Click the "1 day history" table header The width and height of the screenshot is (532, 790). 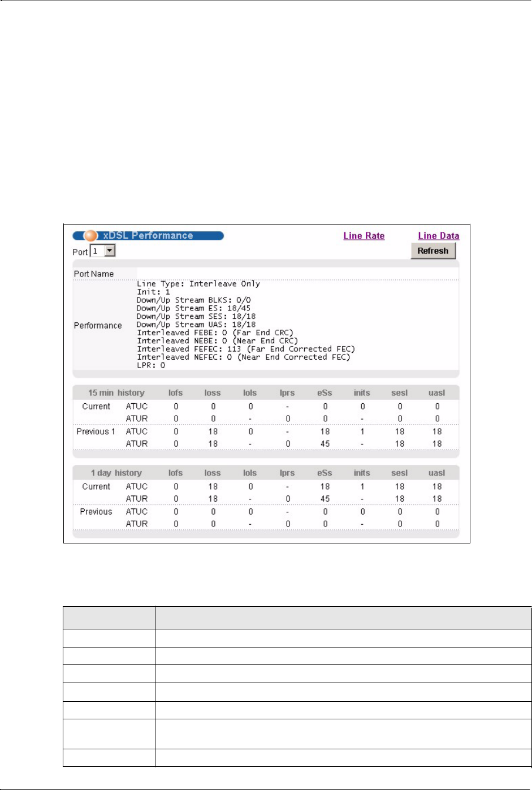116,473
